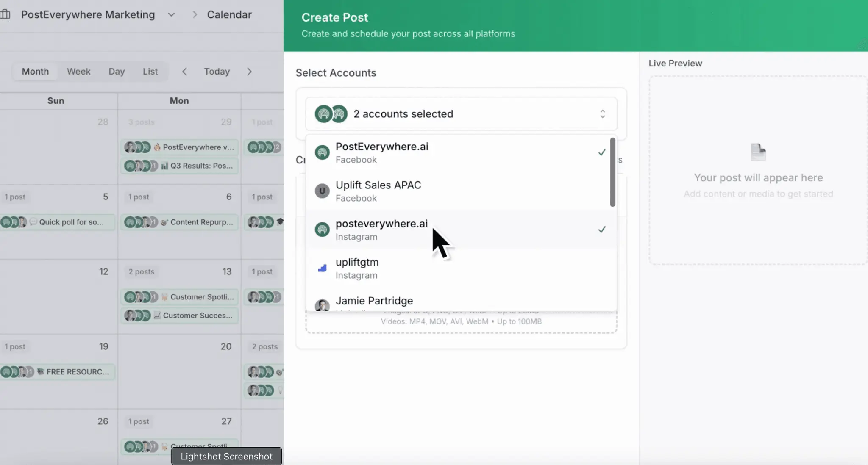Open the Customer Spotli... post on the 13th
Image resolution: width=868 pixels, height=465 pixels.
pyautogui.click(x=179, y=297)
